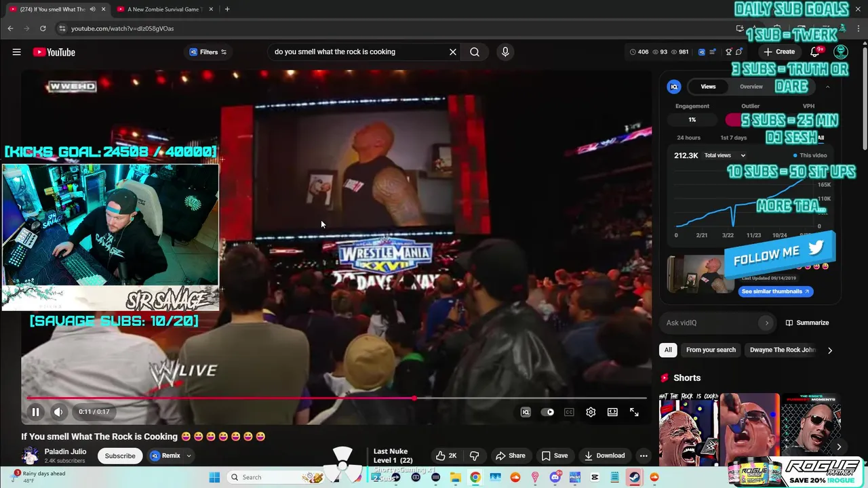868x488 pixels.
Task: Expand the Remix dropdown arrow
Action: (189, 455)
